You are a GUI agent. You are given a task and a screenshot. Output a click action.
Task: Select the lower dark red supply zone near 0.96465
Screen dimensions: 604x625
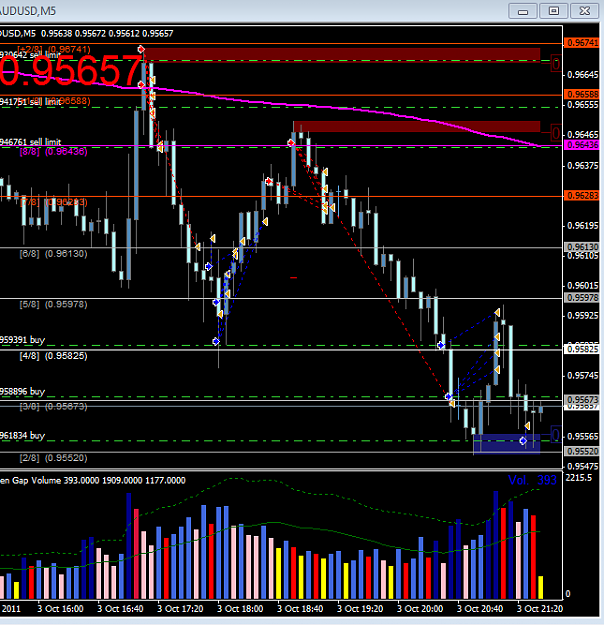click(417, 126)
